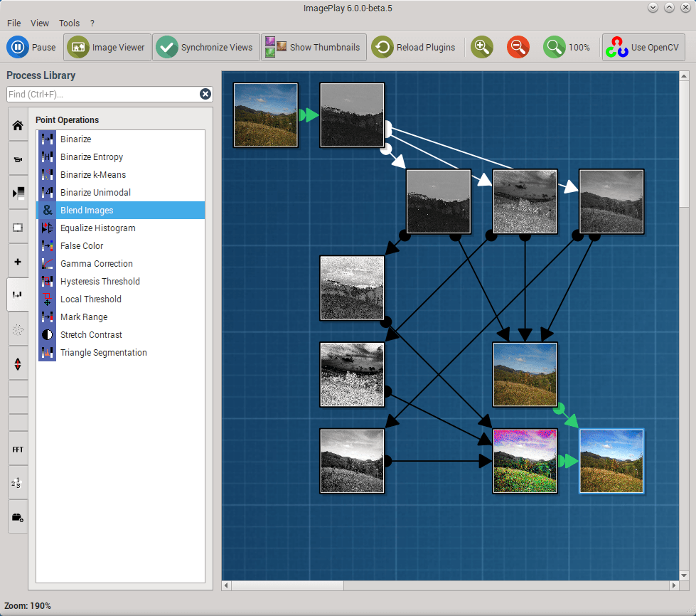Click the horizontal scrollbar right arrow
696x616 pixels.
[674, 585]
